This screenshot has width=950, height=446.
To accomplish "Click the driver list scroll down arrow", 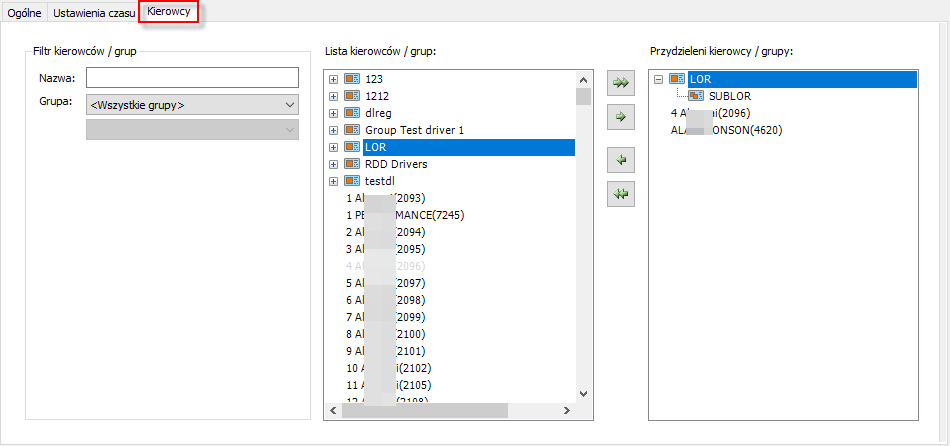I will point(584,394).
